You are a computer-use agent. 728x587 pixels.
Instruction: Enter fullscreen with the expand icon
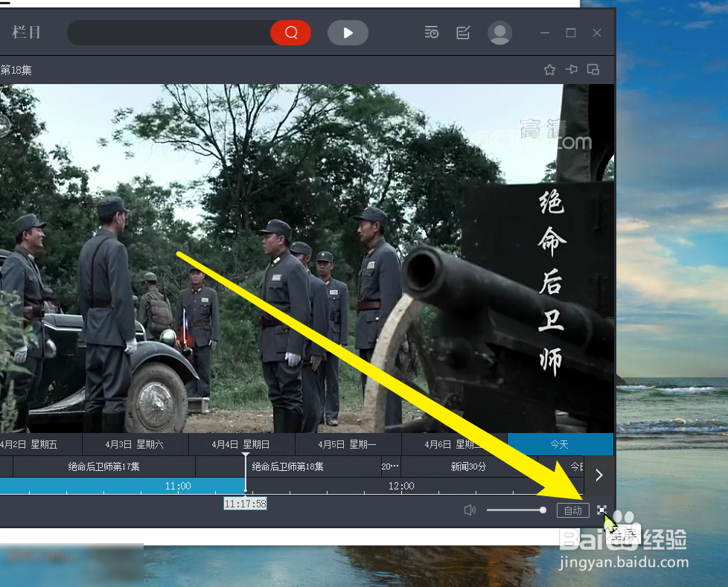point(601,510)
